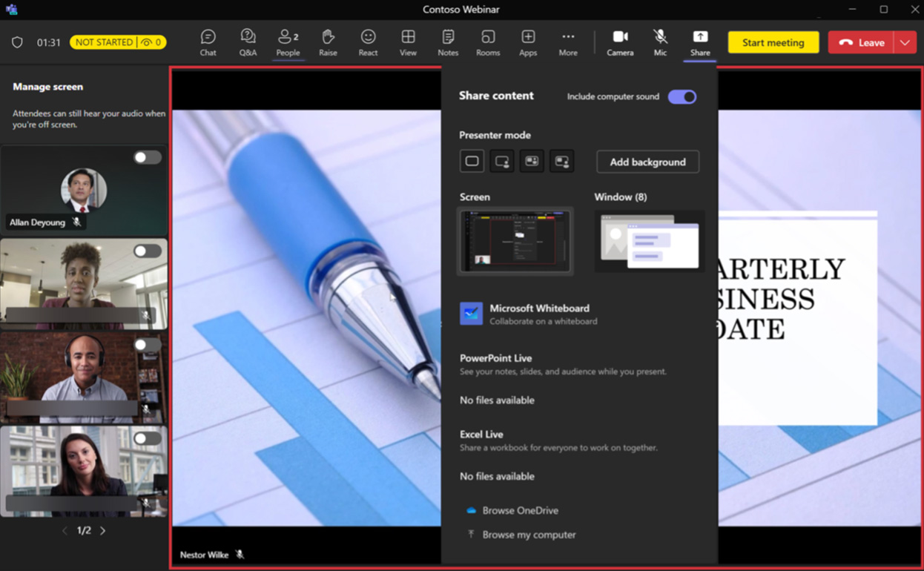Click the OneDrive cloud icon
The image size is (924, 571).
click(471, 510)
